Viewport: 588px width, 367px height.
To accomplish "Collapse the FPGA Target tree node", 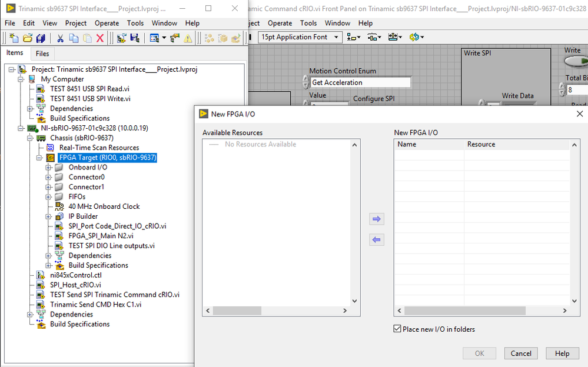I will point(39,158).
